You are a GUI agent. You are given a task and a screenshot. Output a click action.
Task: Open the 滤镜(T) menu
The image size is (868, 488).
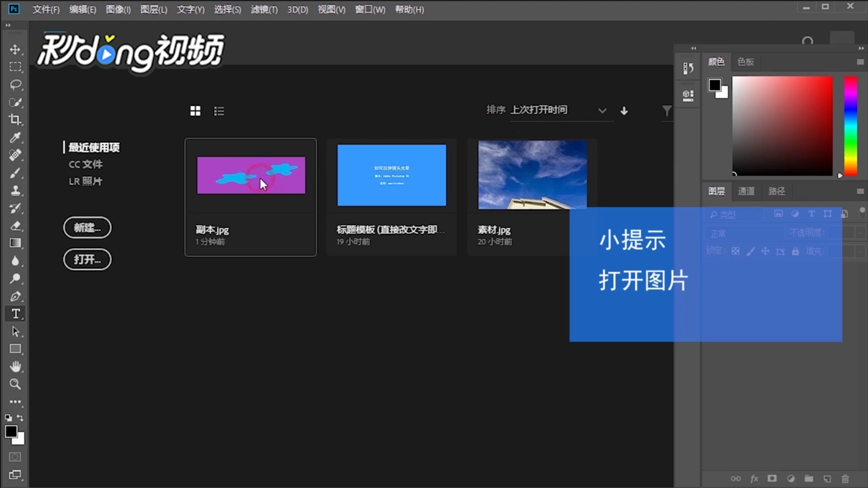(x=264, y=9)
